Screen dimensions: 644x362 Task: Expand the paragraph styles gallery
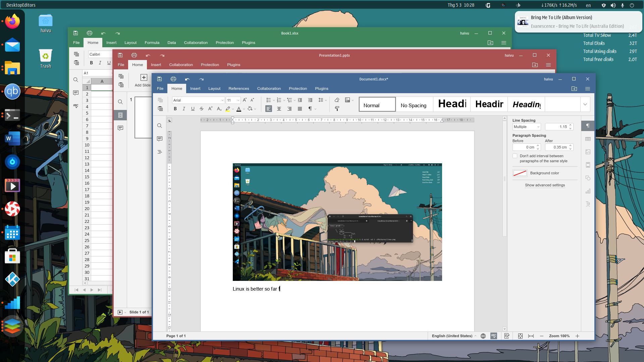pos(585,104)
